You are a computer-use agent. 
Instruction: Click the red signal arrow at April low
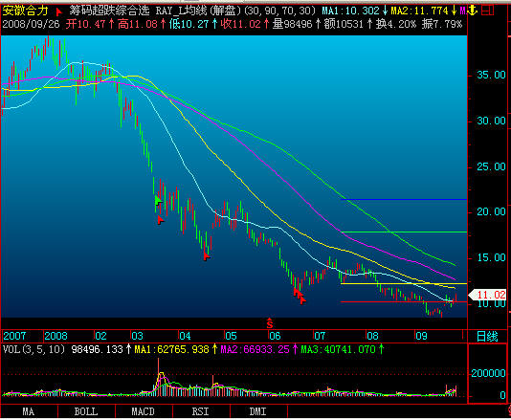click(207, 256)
